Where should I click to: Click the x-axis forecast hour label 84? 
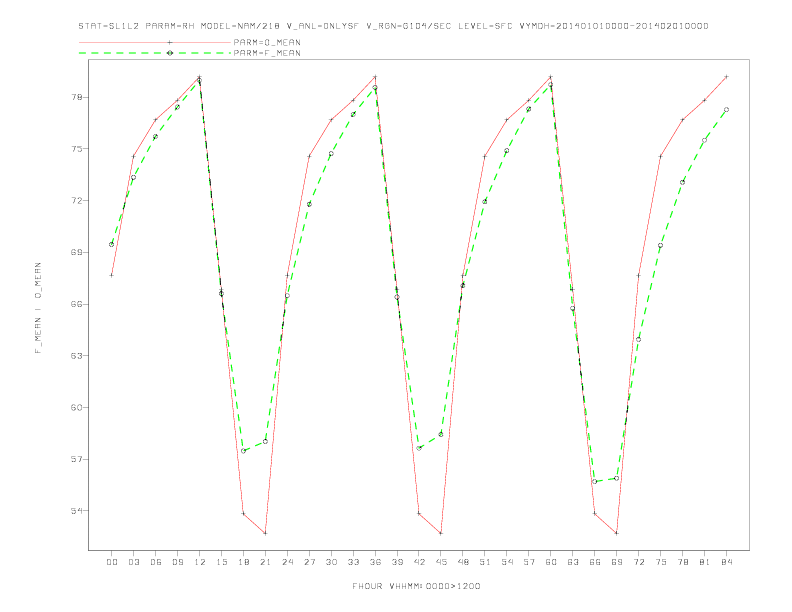coord(726,562)
